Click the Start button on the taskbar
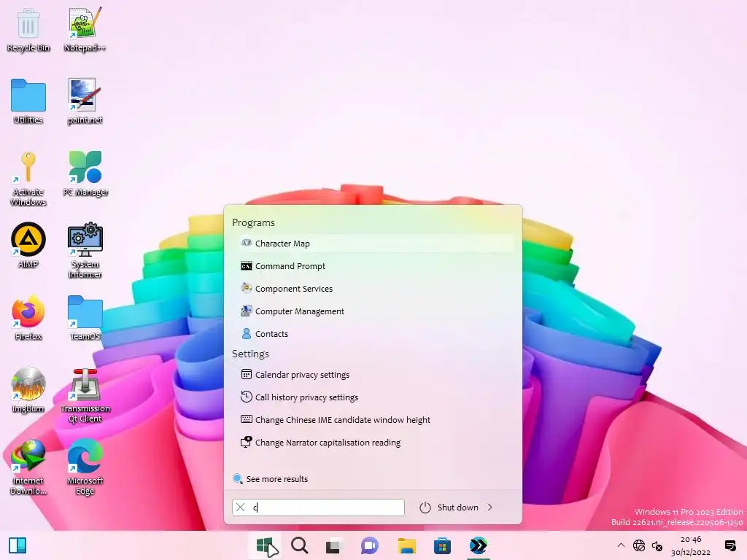747x560 pixels. pos(265,545)
